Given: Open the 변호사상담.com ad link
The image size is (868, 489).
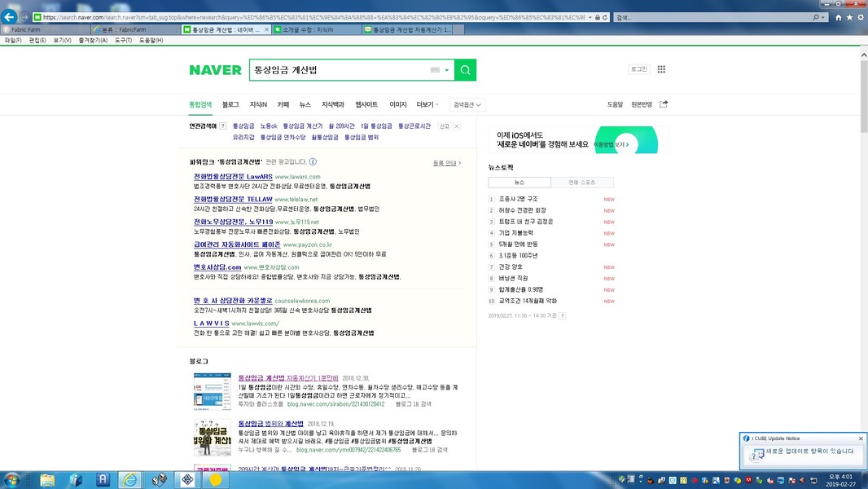Looking at the screenshot, I should tap(217, 267).
